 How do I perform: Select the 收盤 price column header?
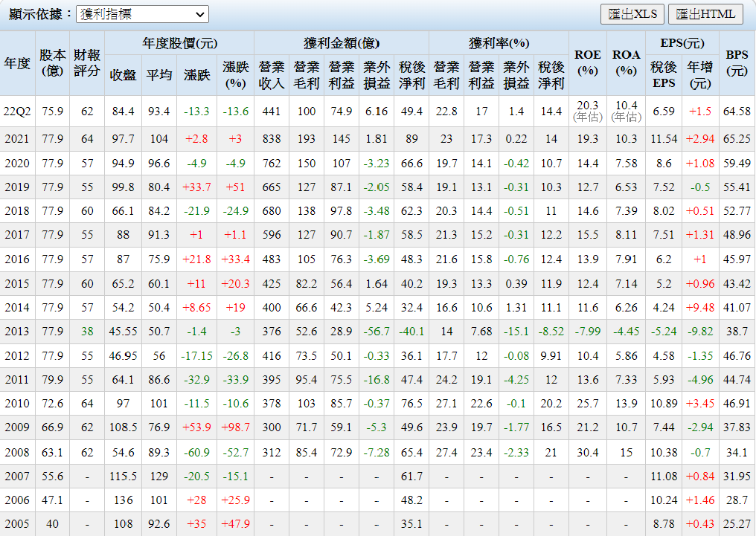tap(123, 74)
